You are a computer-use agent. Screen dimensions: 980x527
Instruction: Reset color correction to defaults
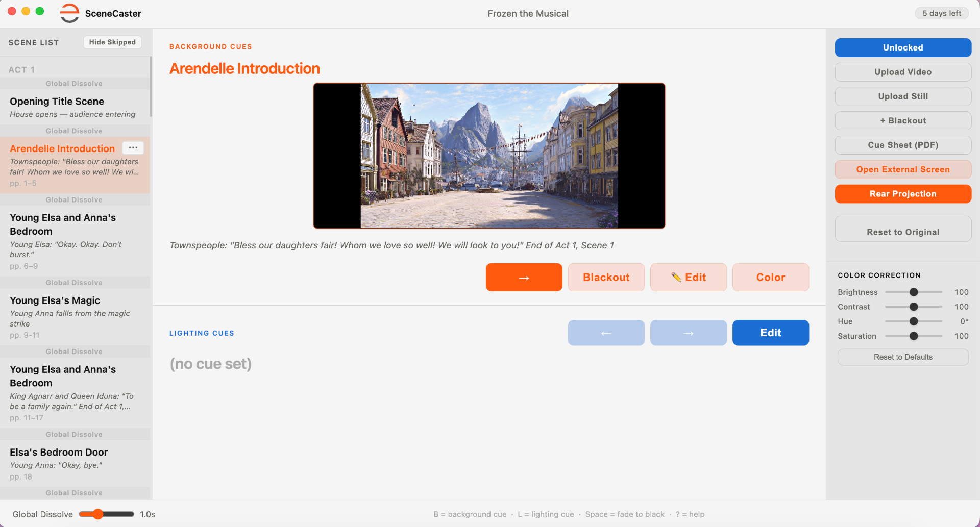click(x=903, y=357)
